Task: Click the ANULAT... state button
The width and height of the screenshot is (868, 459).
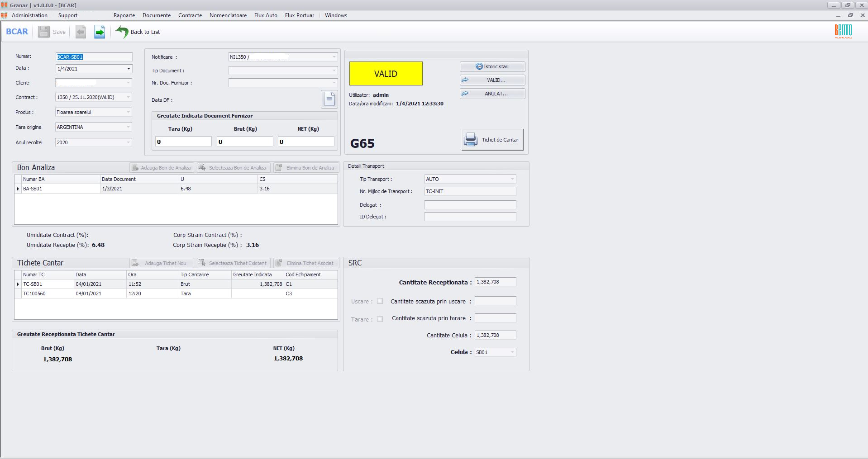Action: tap(492, 94)
